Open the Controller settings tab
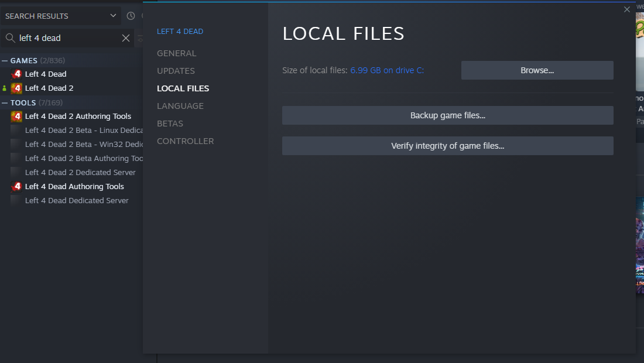The height and width of the screenshot is (363, 644). (x=185, y=141)
